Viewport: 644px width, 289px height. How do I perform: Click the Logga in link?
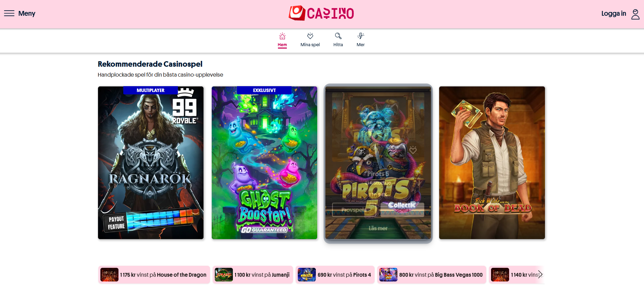[x=614, y=13]
